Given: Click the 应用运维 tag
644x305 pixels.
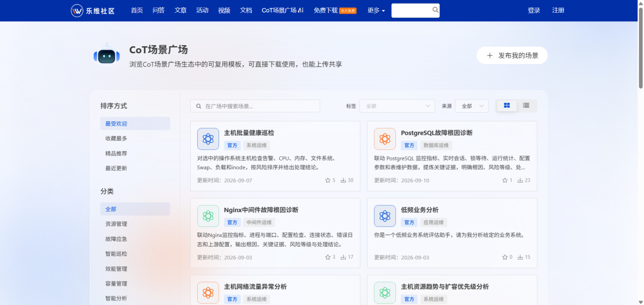Looking at the screenshot, I should 433,222.
